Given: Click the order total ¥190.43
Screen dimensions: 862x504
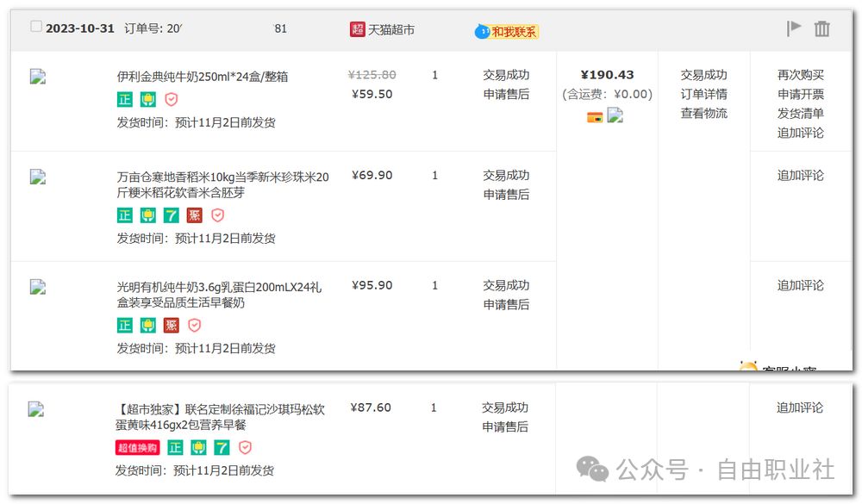Looking at the screenshot, I should pyautogui.click(x=607, y=75).
